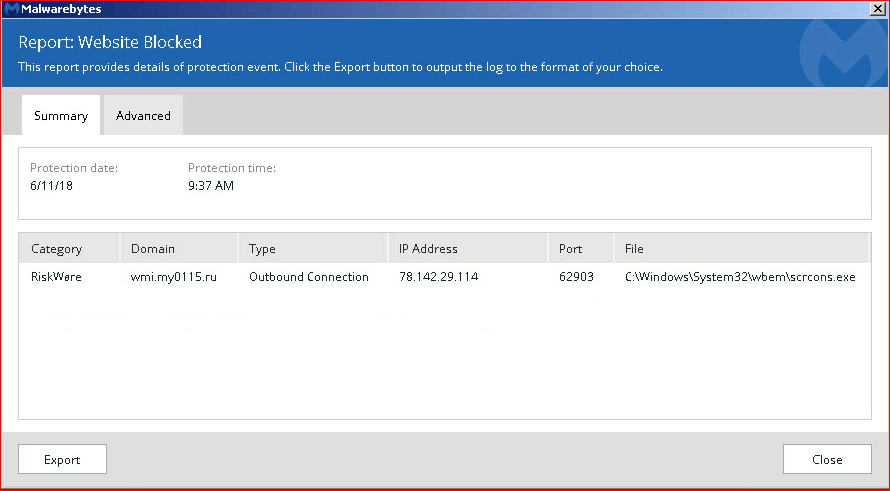The height and width of the screenshot is (491, 890).
Task: Sort by the Domain column header
Action: pyautogui.click(x=179, y=249)
